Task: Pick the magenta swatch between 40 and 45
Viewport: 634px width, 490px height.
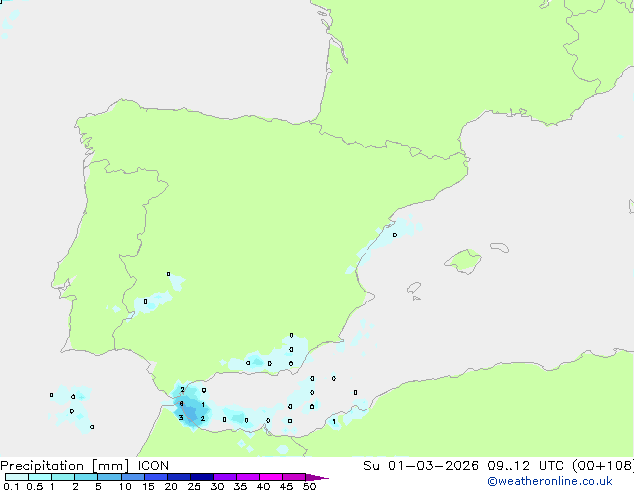Action: (271, 477)
